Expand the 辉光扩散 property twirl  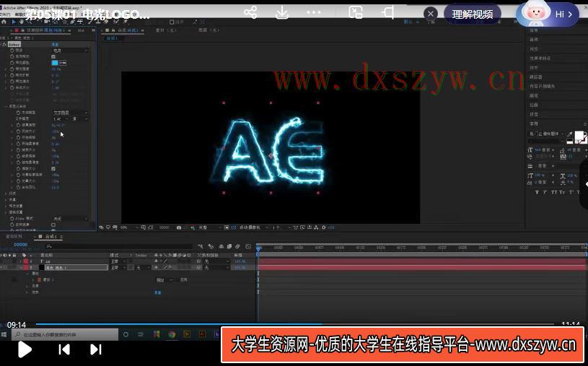pos(6,75)
